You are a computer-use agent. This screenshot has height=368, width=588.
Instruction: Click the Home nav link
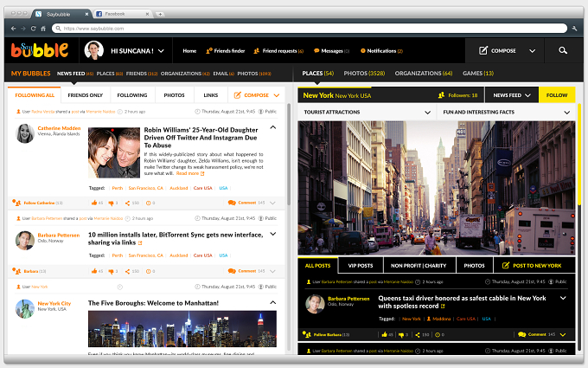click(x=189, y=51)
